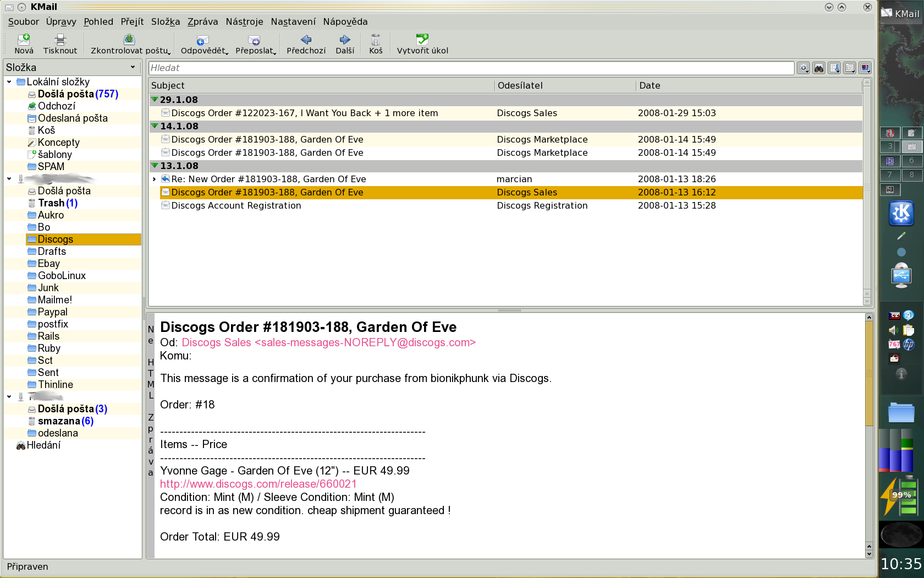
Task: Open the Nápověda menu
Action: tap(345, 21)
